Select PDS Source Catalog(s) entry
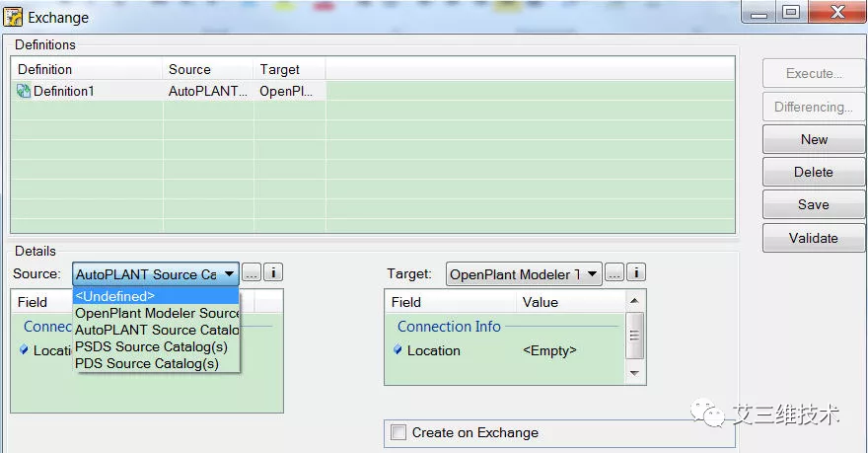The image size is (868, 453). pos(147,363)
